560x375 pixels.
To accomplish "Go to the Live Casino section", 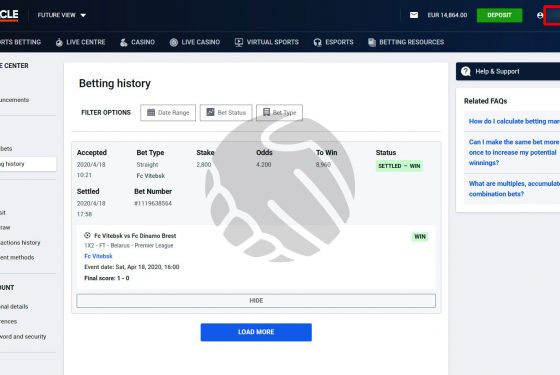I will (195, 42).
